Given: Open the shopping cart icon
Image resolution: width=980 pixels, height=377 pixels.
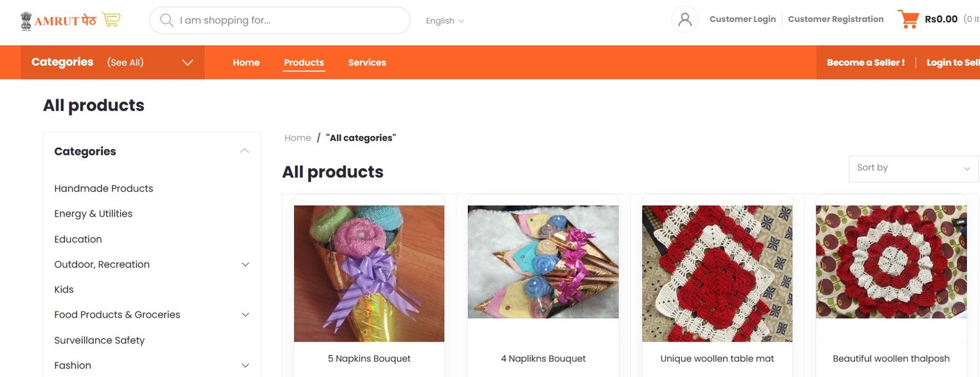Looking at the screenshot, I should point(908,19).
